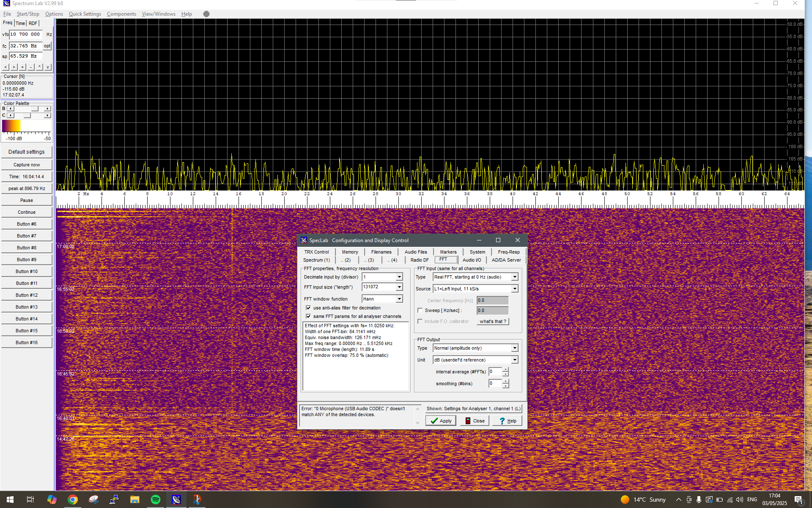Image resolution: width=812 pixels, height=508 pixels.
Task: Click the 'Default settings' button
Action: [x=27, y=152]
